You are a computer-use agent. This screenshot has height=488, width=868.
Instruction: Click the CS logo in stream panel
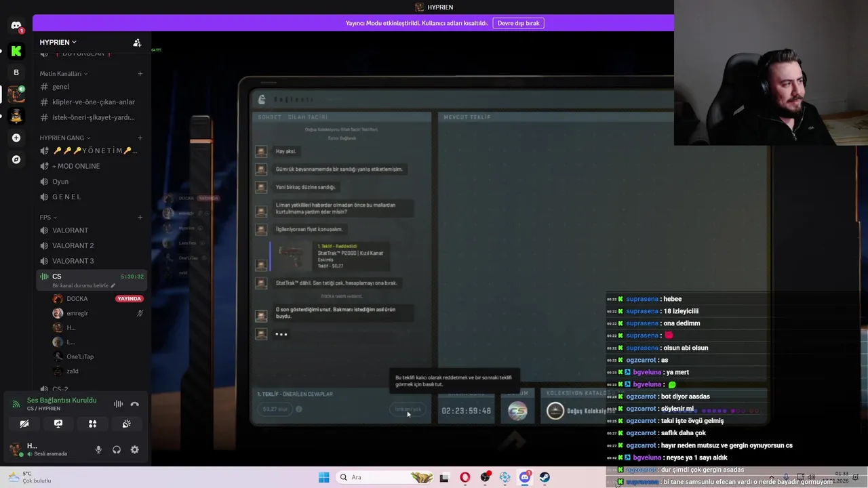coord(517,411)
